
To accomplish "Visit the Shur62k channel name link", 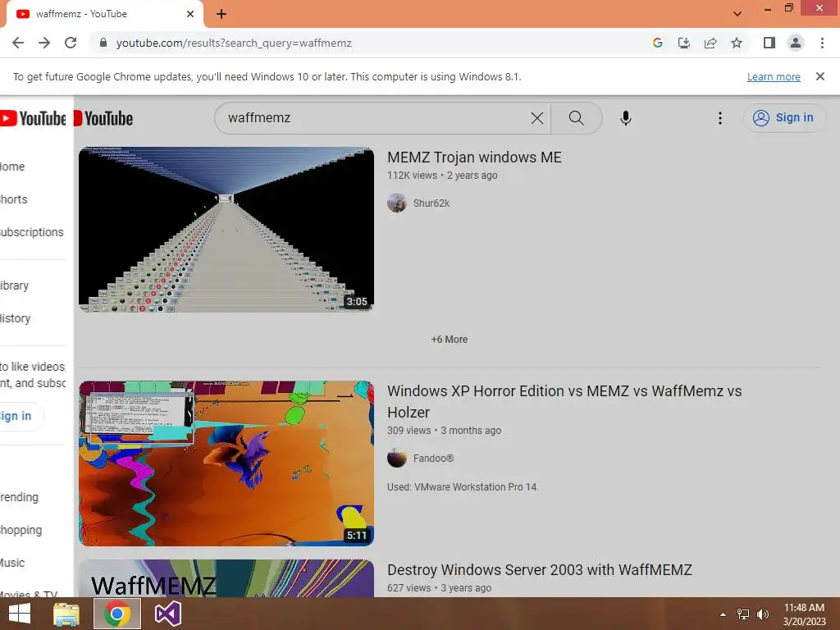I will (431, 203).
